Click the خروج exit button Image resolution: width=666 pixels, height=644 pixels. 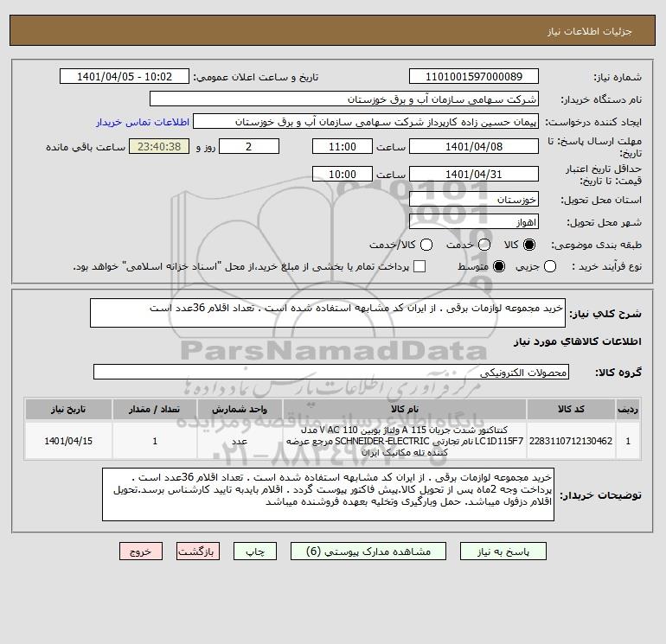tap(141, 551)
